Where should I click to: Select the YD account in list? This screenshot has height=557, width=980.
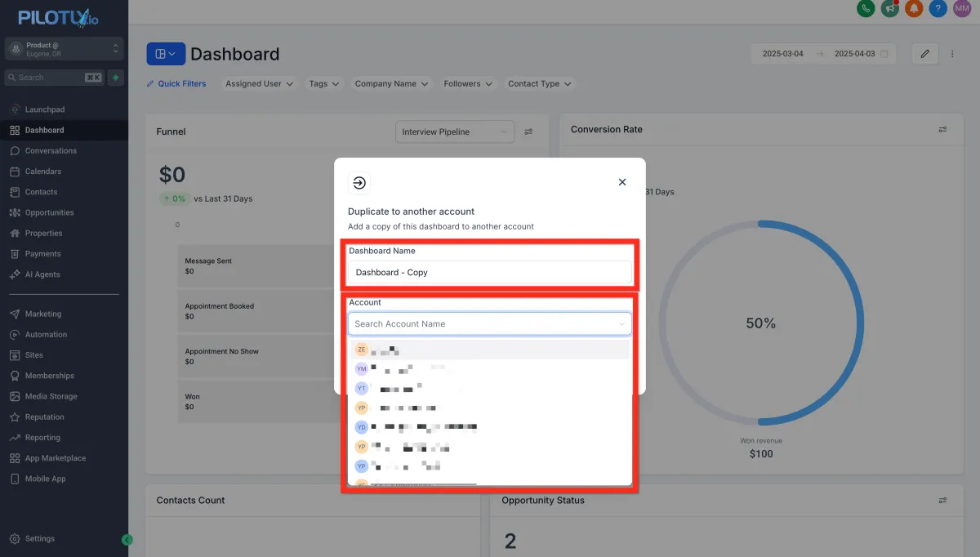point(490,427)
